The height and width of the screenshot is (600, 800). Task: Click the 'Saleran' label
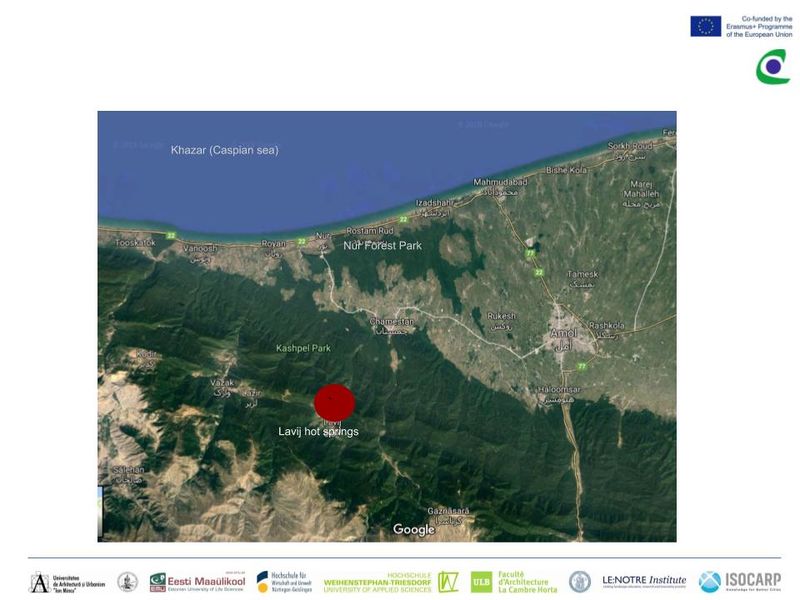pyautogui.click(x=129, y=469)
